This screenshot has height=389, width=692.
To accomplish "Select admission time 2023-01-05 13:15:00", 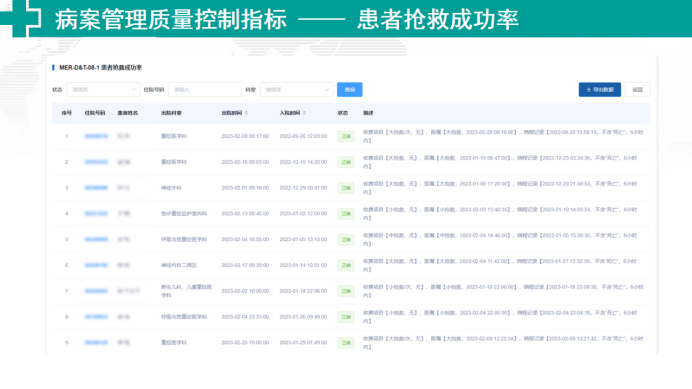I will [x=303, y=239].
